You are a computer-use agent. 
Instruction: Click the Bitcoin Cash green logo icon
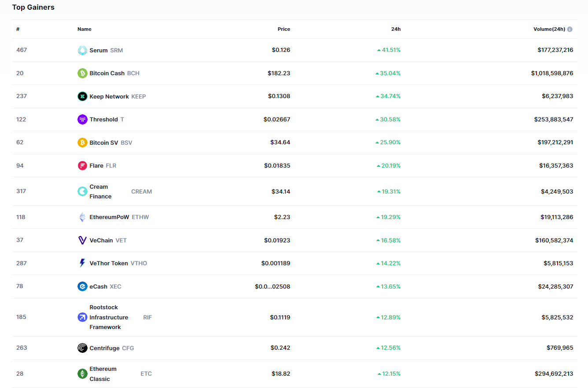tap(82, 73)
